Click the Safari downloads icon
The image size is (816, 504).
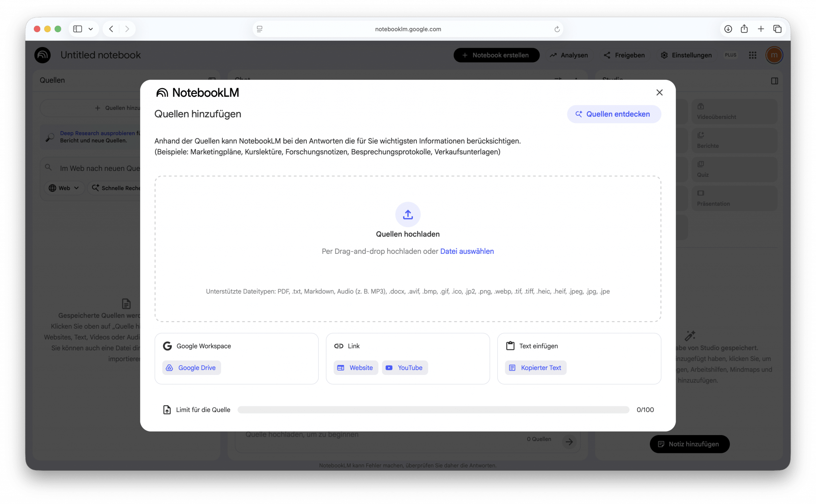[x=728, y=29]
